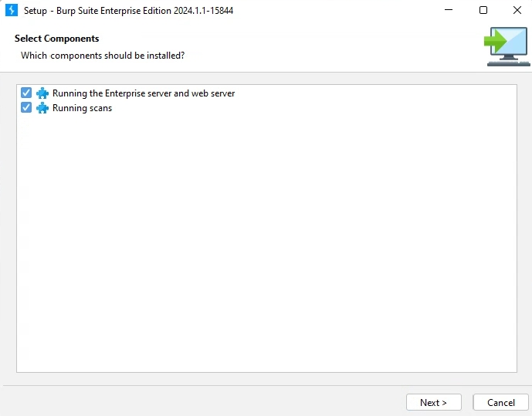Click puzzle icon beside Enterprise server row

(42, 93)
